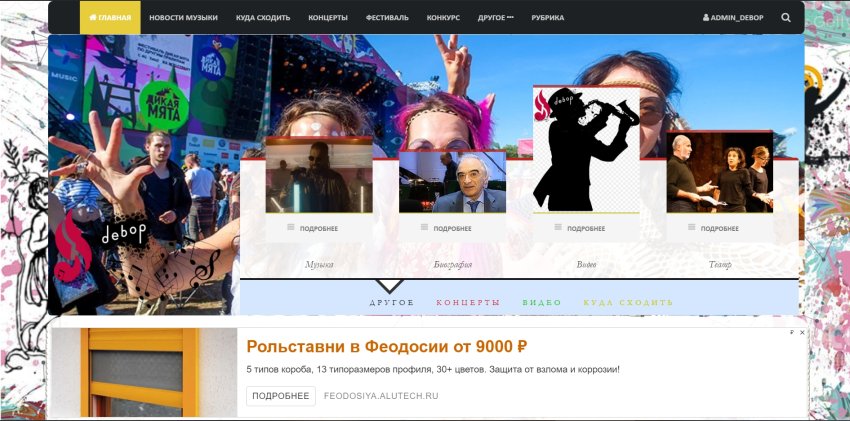Close the advertisement using the X icon
This screenshot has height=421, width=850.
[801, 332]
